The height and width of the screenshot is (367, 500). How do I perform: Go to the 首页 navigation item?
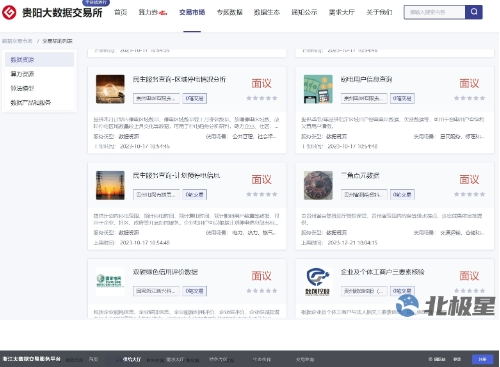tap(120, 12)
